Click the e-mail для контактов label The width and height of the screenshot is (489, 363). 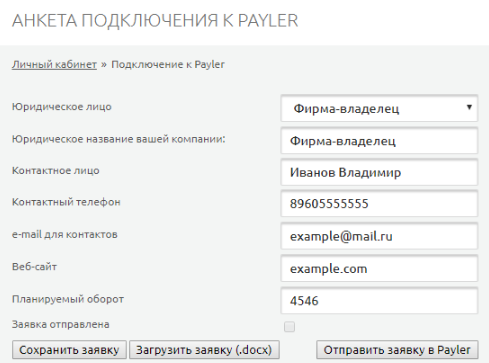[x=65, y=234]
